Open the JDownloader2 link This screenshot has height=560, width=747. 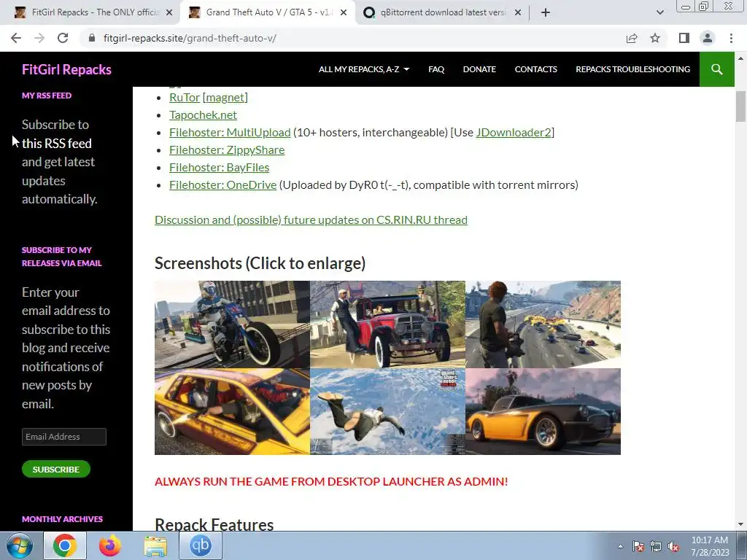[x=514, y=133]
